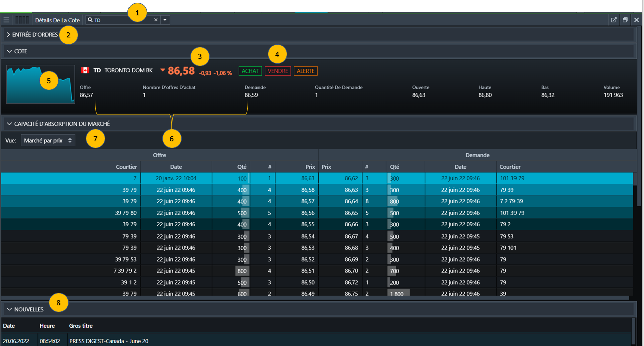Collapse the Nouvelles section
This screenshot has height=346, width=644.
9,309
